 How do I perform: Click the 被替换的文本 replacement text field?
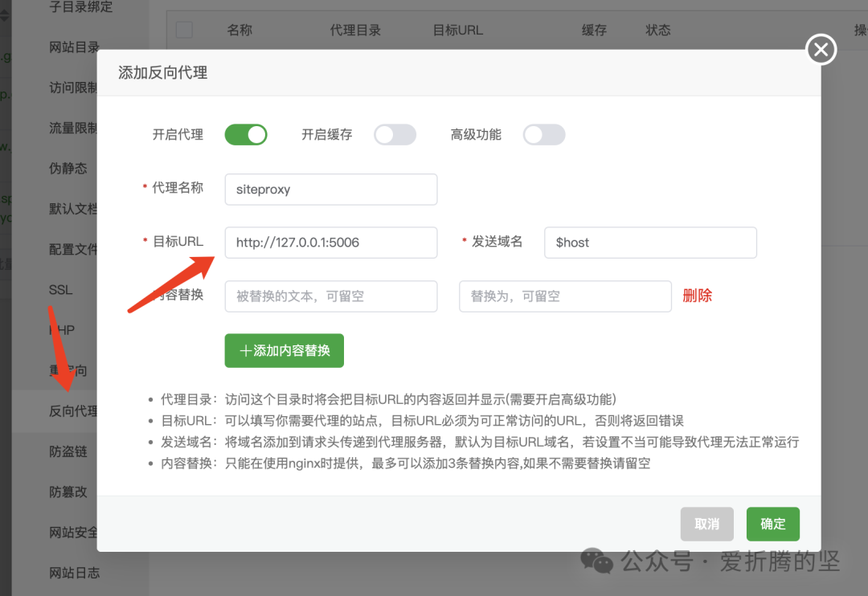coord(330,296)
